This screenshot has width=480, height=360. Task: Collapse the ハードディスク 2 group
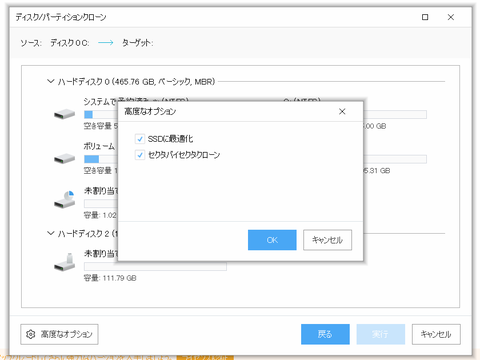coord(50,233)
